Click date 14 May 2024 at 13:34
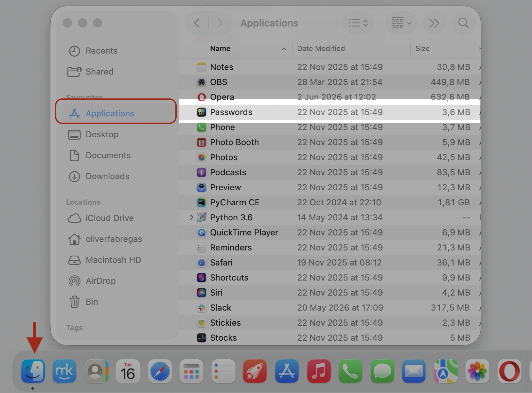This screenshot has height=393, width=532. 340,217
